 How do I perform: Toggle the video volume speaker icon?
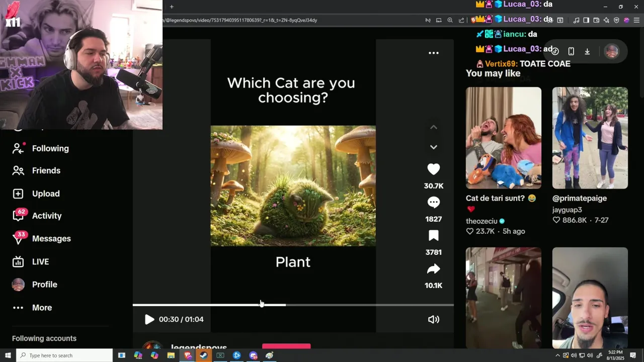click(x=433, y=319)
